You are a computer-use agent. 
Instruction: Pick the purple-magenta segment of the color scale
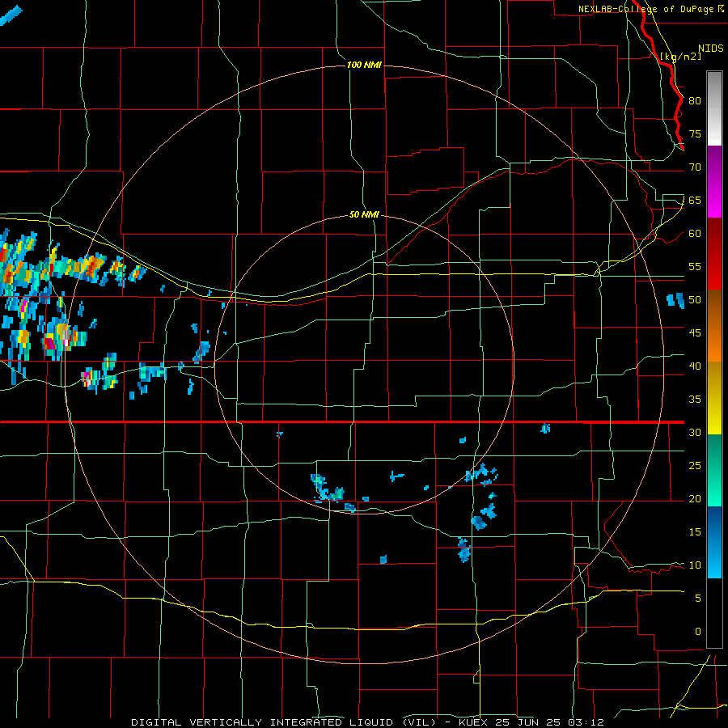click(x=714, y=181)
